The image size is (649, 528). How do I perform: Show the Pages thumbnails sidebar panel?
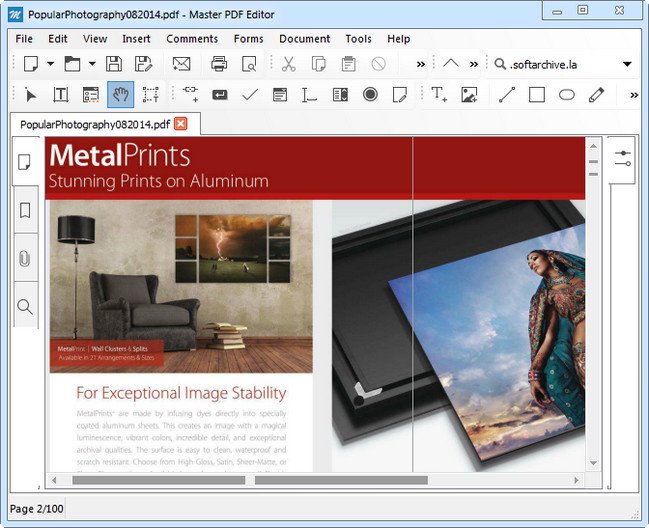tap(25, 162)
